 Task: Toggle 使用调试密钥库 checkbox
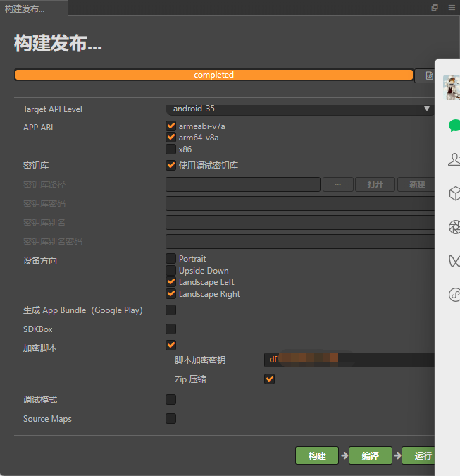coord(170,166)
